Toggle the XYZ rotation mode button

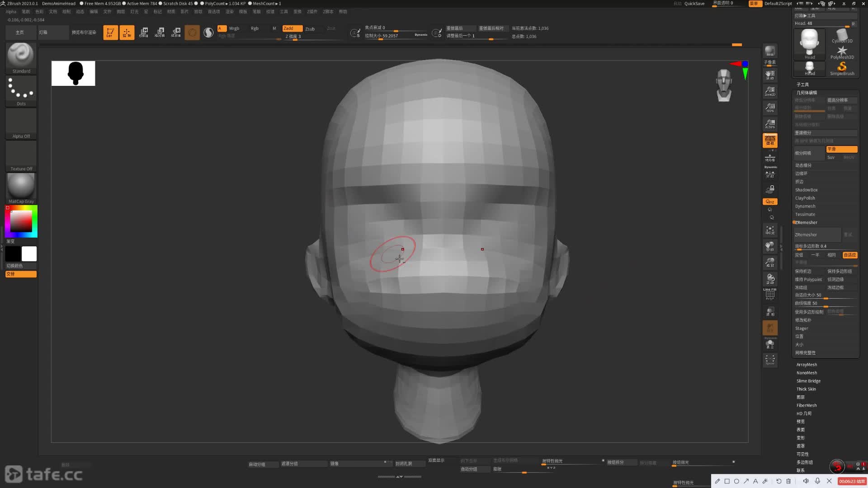770,202
